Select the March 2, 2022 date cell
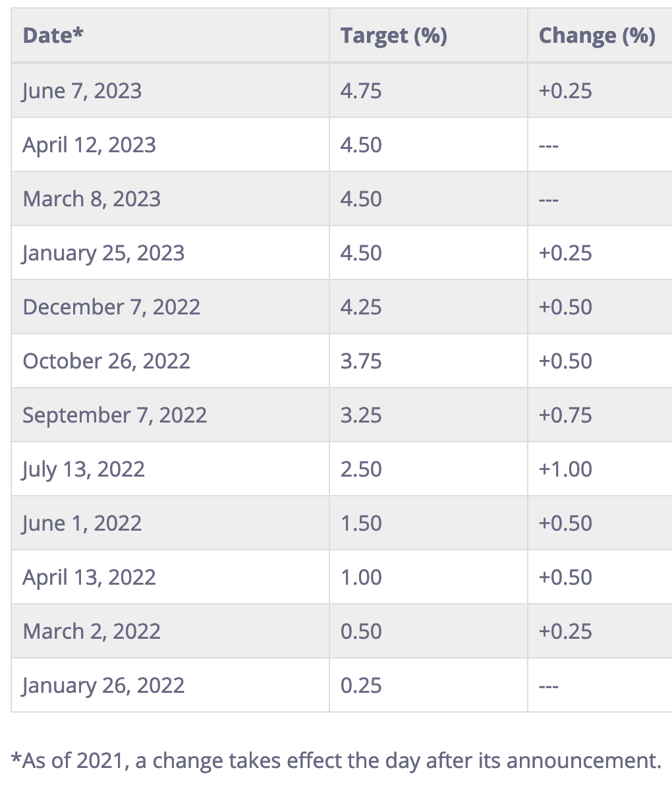The image size is (672, 795). coord(170,632)
